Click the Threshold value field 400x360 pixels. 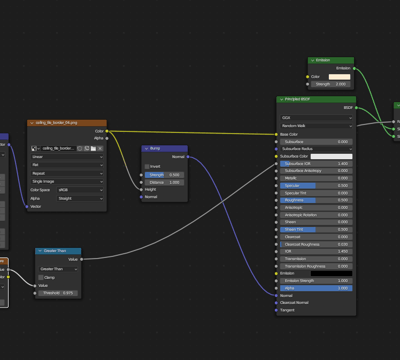pyautogui.click(x=58, y=293)
